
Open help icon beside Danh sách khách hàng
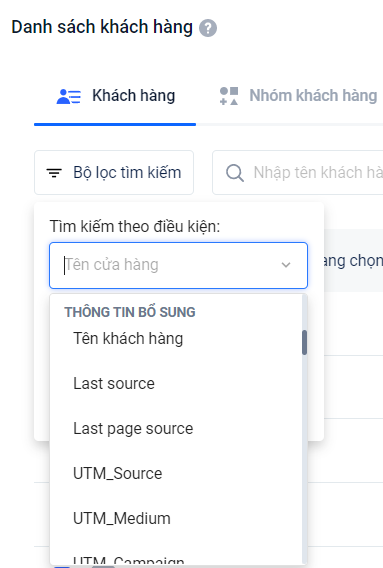[208, 28]
